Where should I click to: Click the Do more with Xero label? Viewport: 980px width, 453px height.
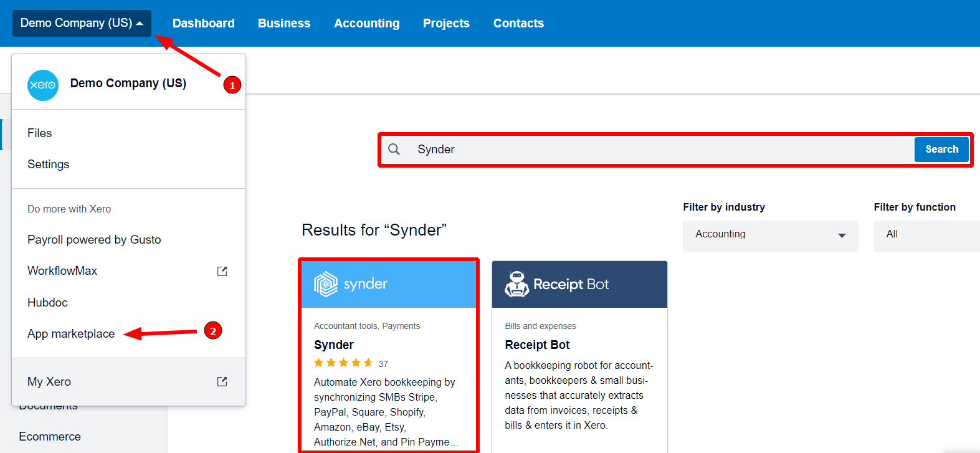(69, 209)
